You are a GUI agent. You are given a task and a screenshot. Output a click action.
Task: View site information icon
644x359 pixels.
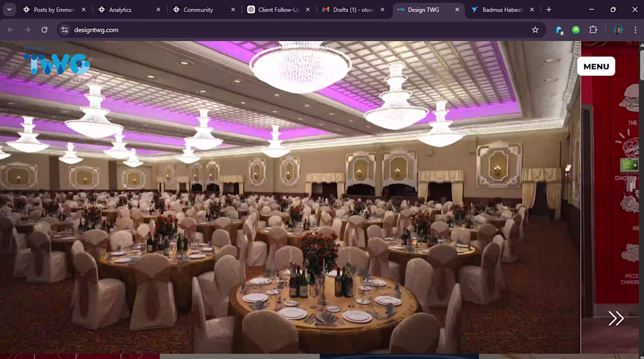pos(65,30)
